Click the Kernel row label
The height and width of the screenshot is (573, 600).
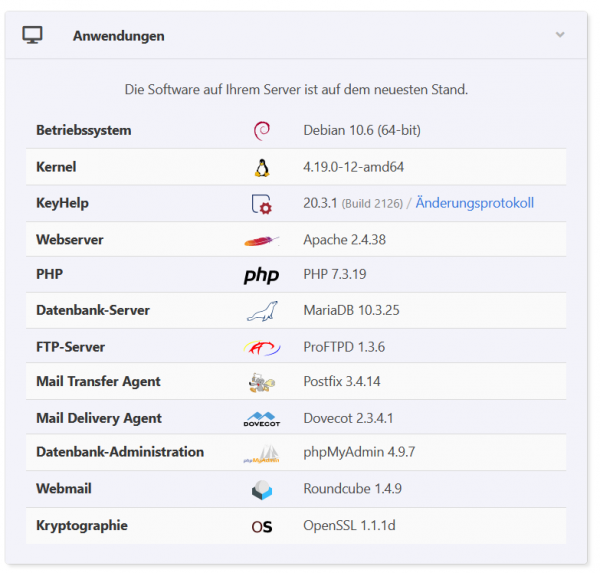(x=56, y=167)
